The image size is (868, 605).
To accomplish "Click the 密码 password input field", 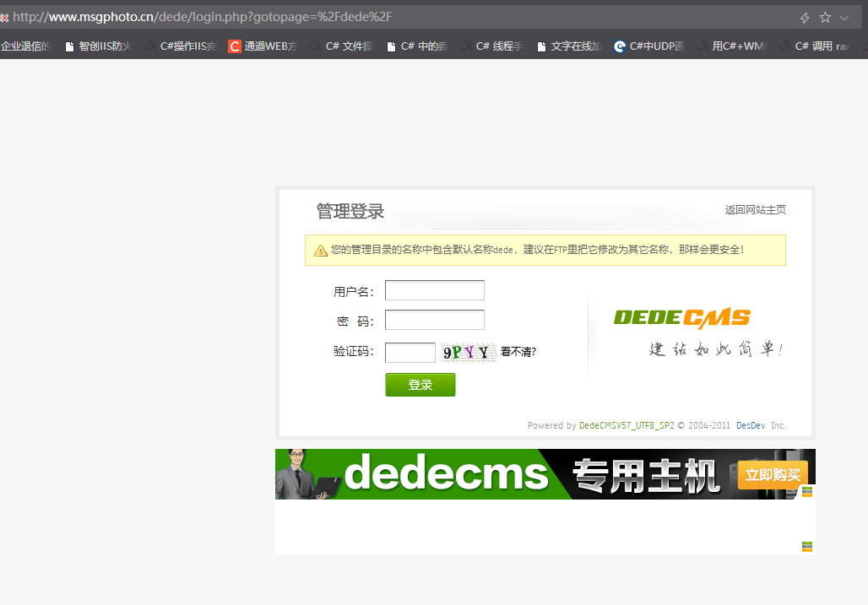I will 434,321.
